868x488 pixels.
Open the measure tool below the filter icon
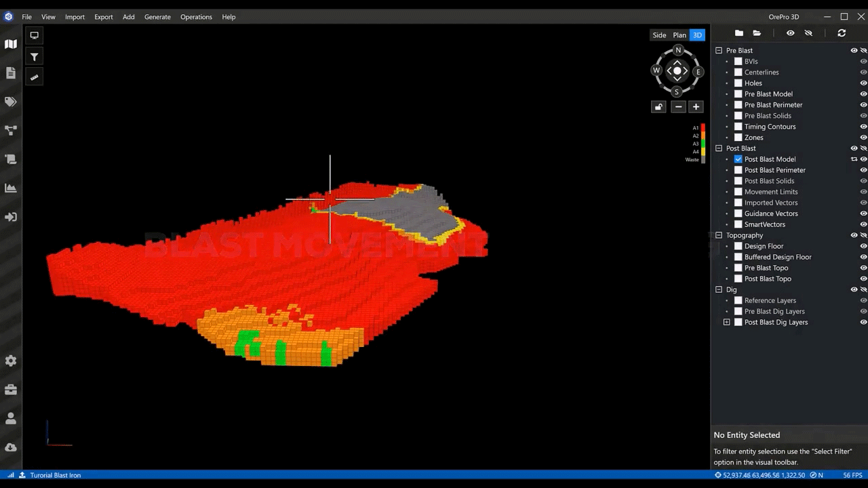coord(34,77)
